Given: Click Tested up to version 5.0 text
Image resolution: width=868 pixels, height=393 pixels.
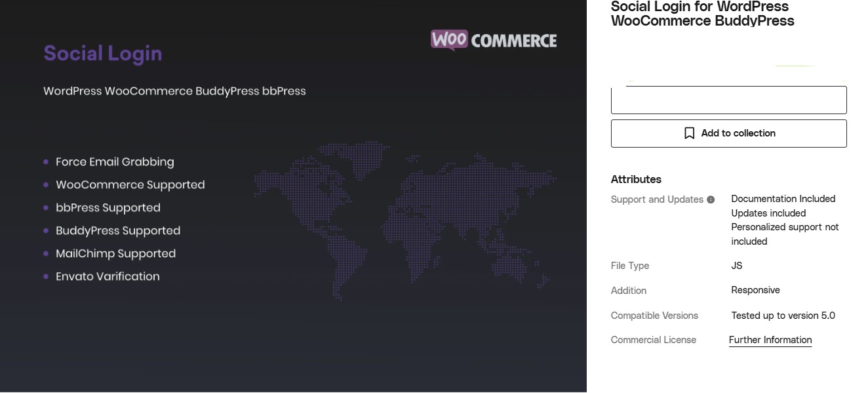Looking at the screenshot, I should [x=783, y=316].
